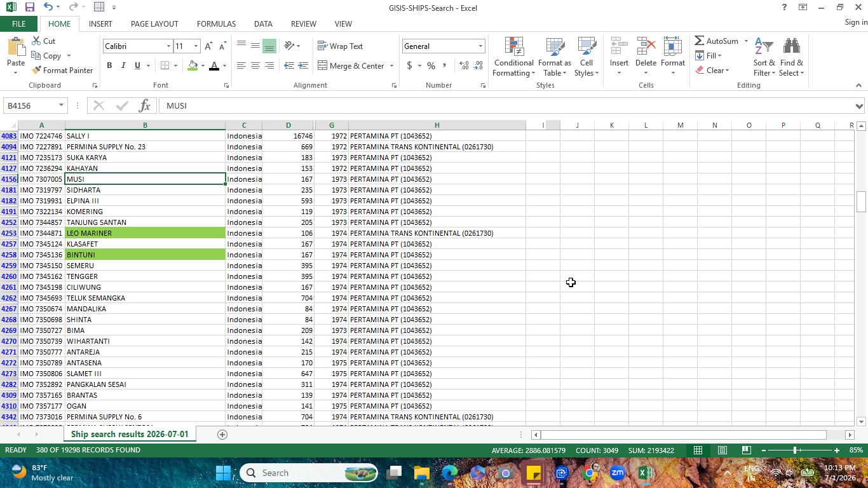
Task: Toggle top vertical alignment
Action: click(x=241, y=46)
